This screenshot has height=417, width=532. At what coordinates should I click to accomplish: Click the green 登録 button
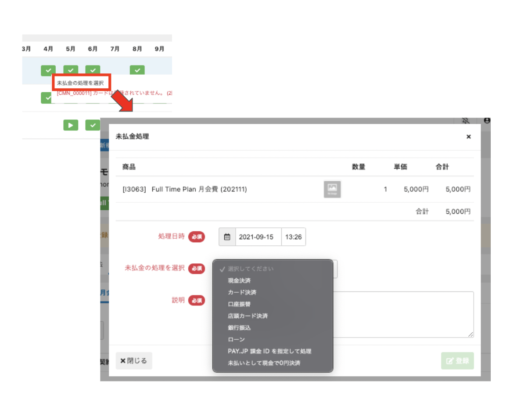tap(457, 361)
